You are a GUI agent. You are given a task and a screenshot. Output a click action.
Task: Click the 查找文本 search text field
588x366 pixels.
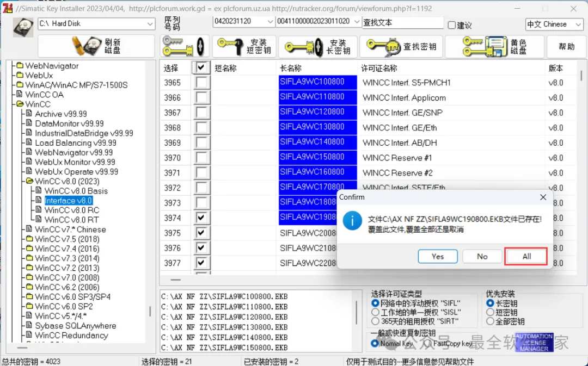(x=402, y=22)
